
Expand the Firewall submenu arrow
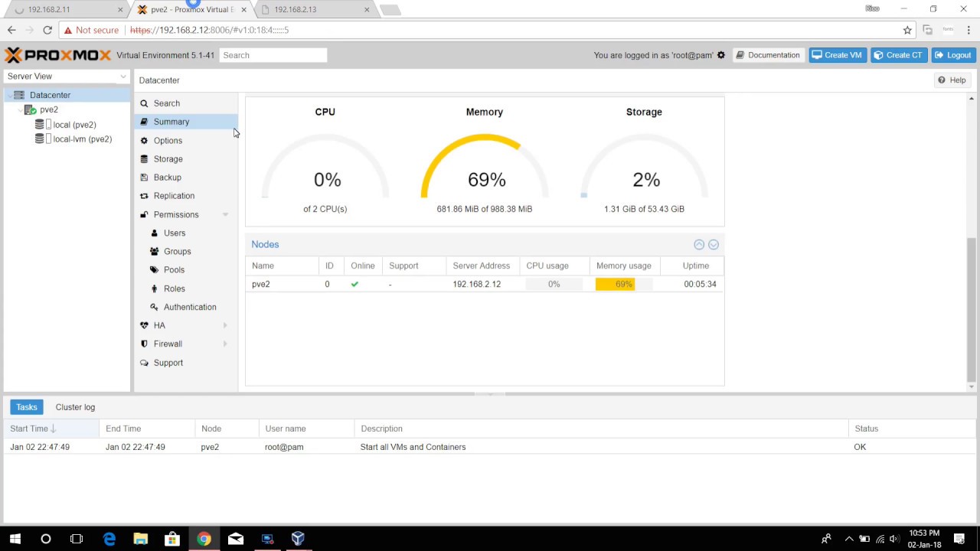pos(225,344)
